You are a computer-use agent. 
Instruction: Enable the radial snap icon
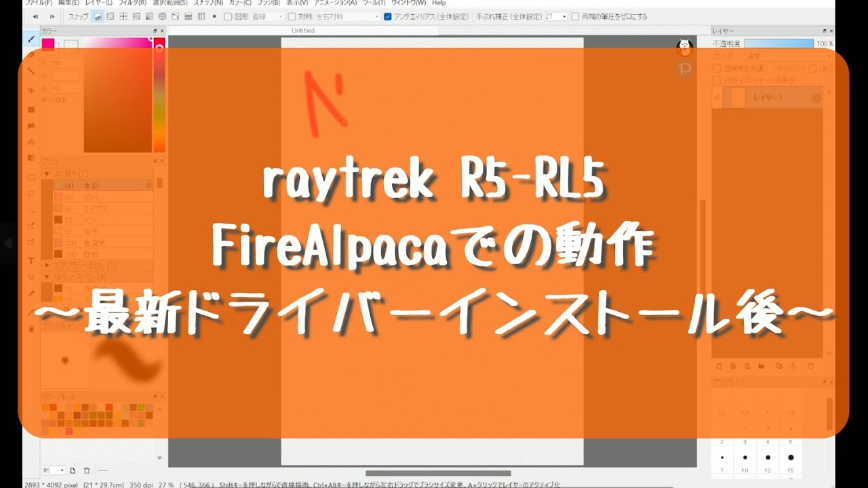[150, 16]
